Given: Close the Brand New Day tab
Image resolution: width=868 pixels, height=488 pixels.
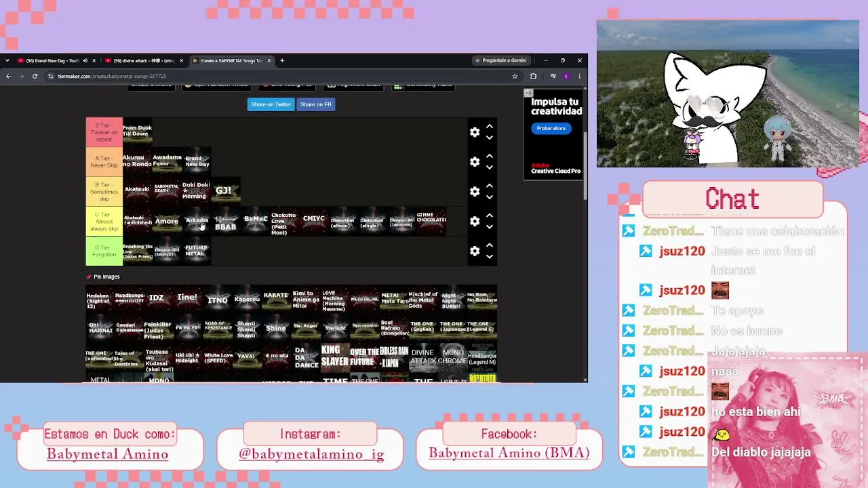Looking at the screenshot, I should pos(94,60).
